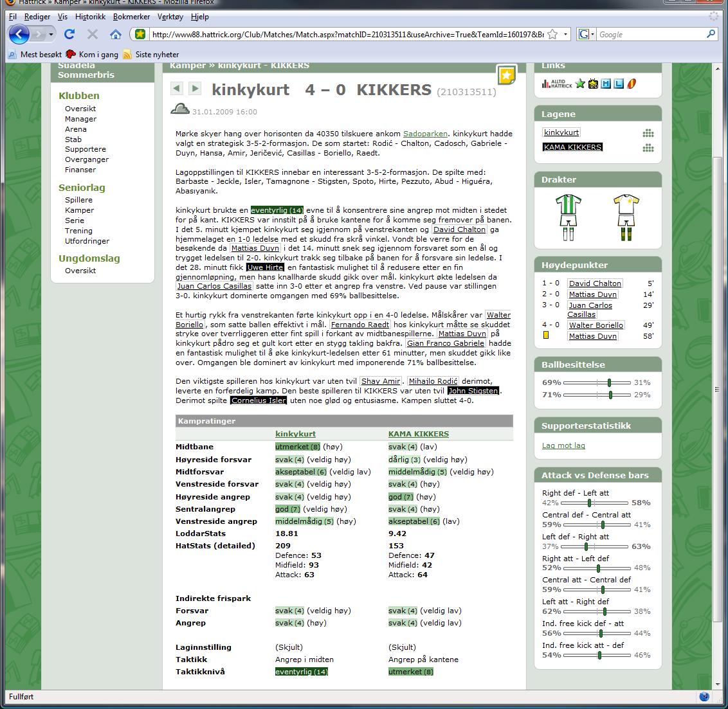
Task: Open the Alltid Hattrick link icon
Action: [557, 84]
